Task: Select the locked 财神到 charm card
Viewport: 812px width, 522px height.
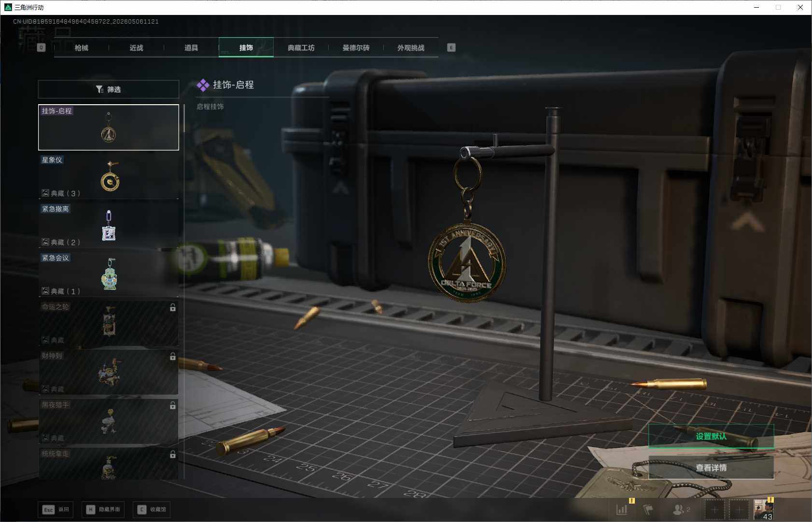Action: click(x=109, y=372)
